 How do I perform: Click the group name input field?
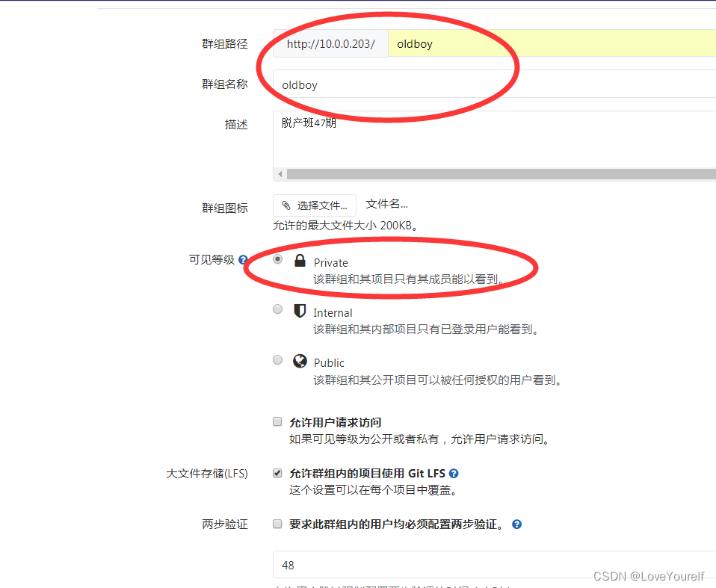495,84
